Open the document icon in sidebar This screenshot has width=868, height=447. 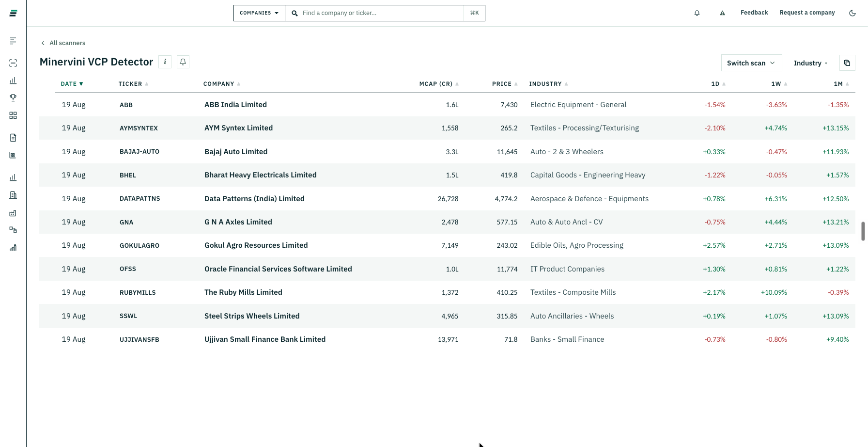pos(13,138)
